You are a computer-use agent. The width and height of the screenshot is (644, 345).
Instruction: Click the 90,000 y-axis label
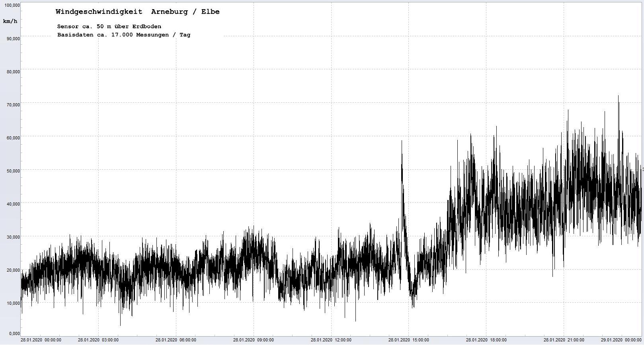(x=13, y=39)
